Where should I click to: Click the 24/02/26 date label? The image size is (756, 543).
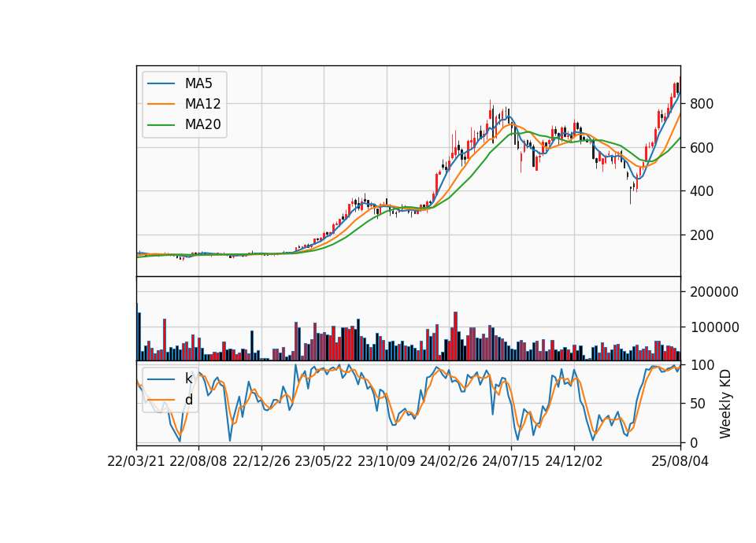coord(448,462)
